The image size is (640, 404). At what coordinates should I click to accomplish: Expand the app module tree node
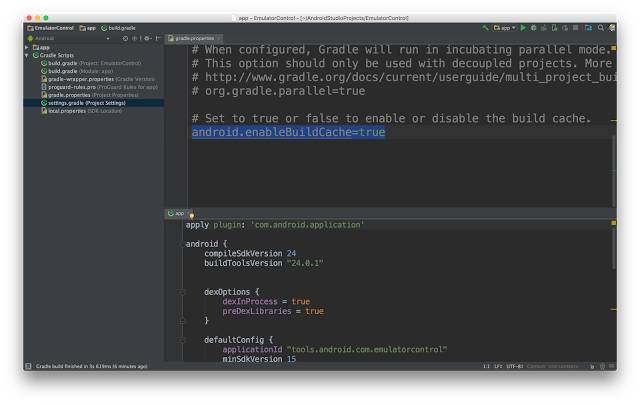[x=27, y=47]
